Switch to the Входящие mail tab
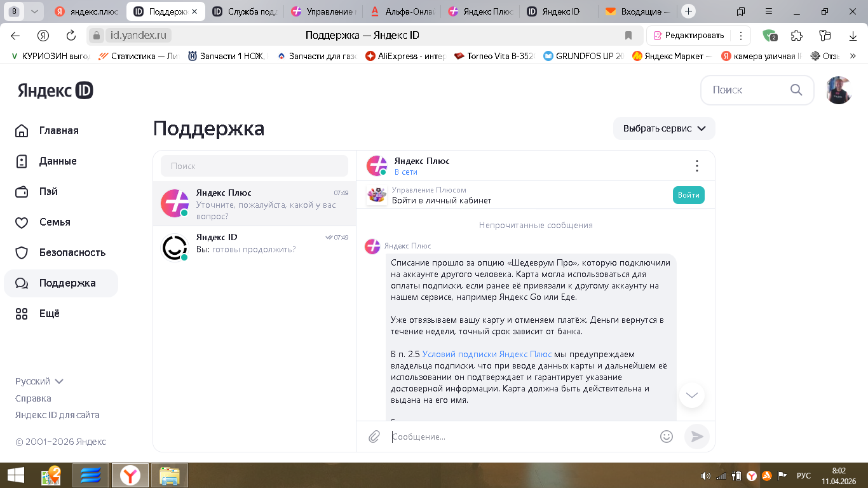The height and width of the screenshot is (488, 868). tap(638, 11)
